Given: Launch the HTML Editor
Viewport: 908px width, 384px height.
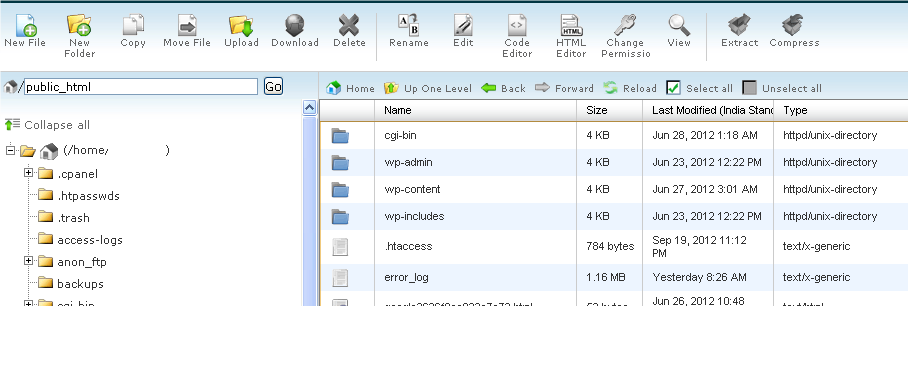Looking at the screenshot, I should point(571,25).
